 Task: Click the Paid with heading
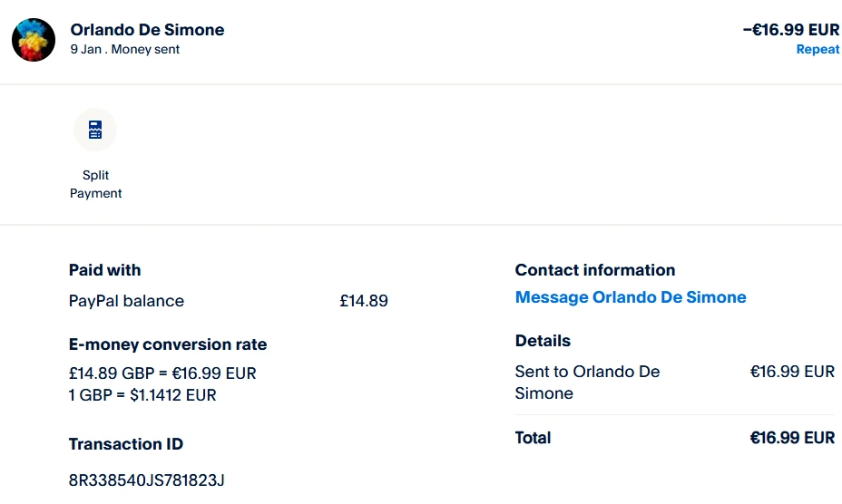coord(104,270)
